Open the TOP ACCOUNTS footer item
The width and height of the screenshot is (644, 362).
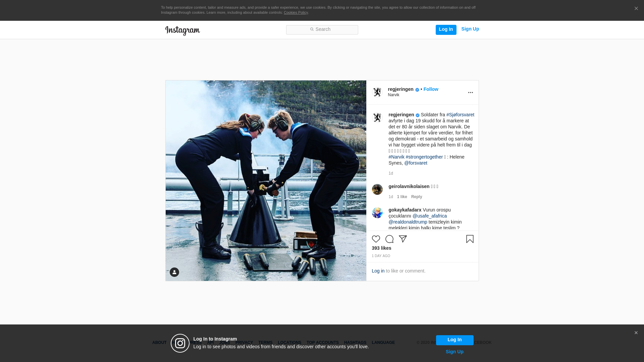(322, 343)
